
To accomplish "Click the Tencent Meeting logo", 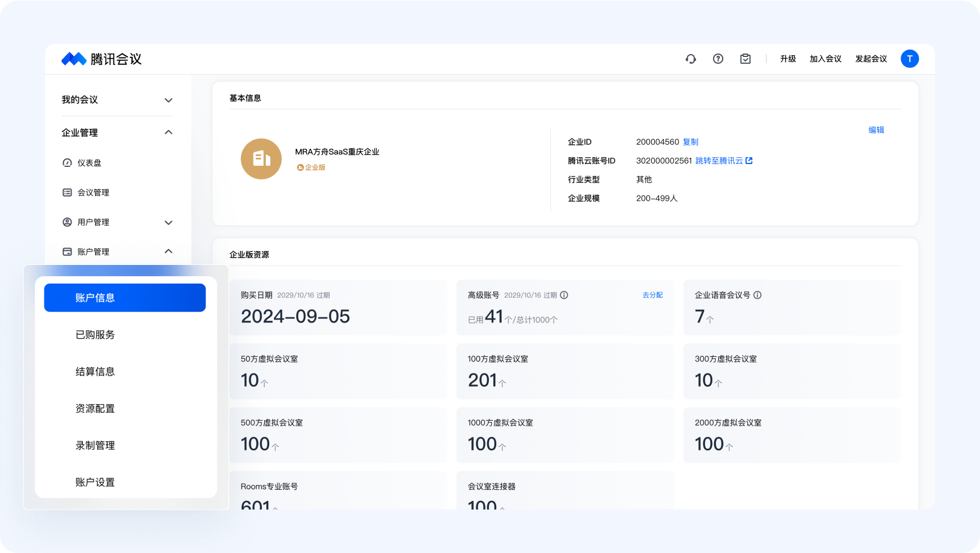I will coord(102,59).
